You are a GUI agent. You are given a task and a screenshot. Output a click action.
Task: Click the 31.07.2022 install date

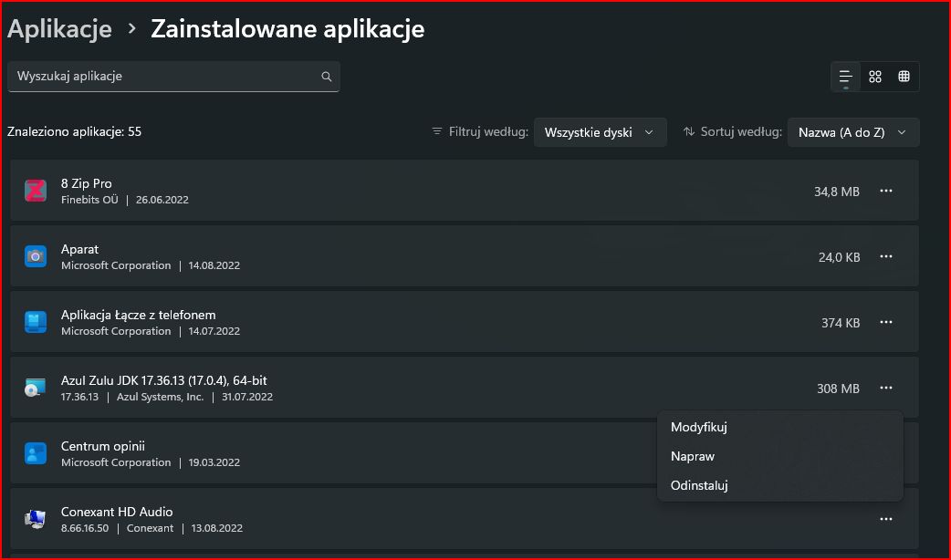click(246, 397)
